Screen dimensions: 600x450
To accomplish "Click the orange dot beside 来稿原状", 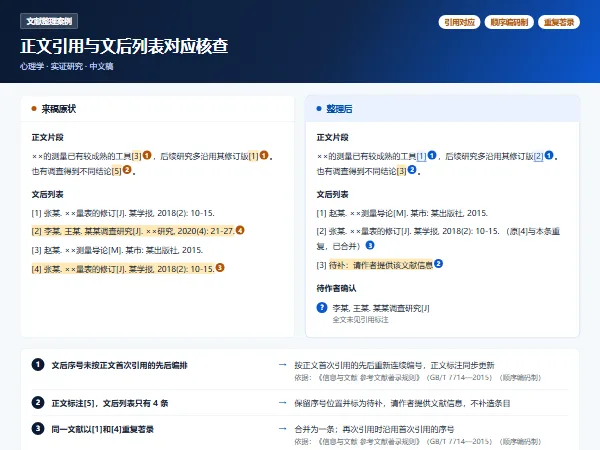I will (x=34, y=109).
